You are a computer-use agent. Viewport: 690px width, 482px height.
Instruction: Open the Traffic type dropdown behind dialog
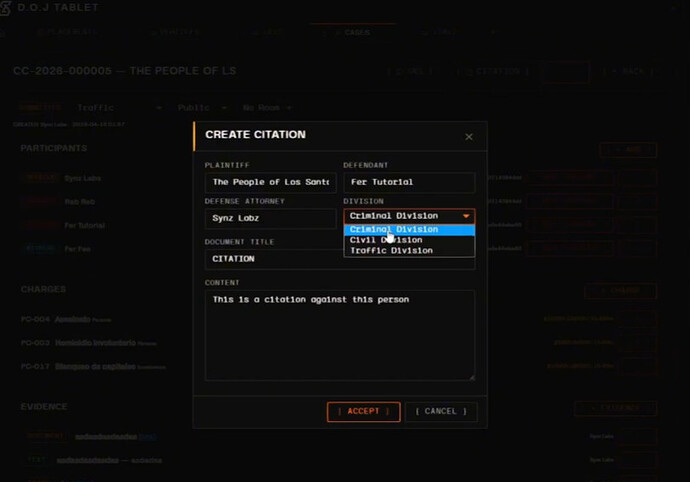tap(119, 108)
